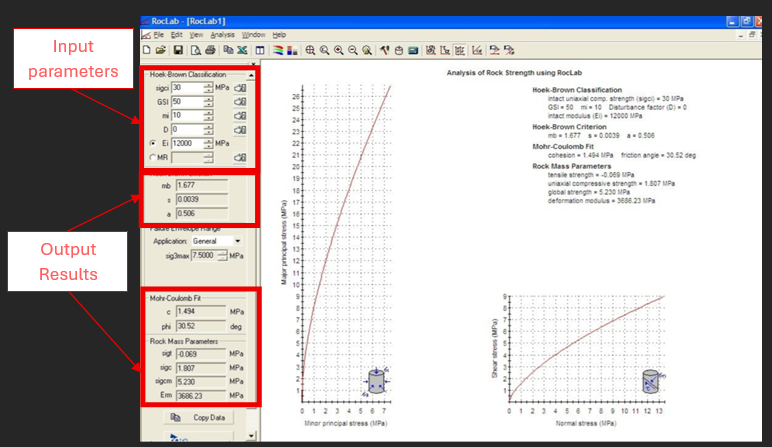Open the picker beside the GSI field
This screenshot has height=447, width=772.
point(240,102)
